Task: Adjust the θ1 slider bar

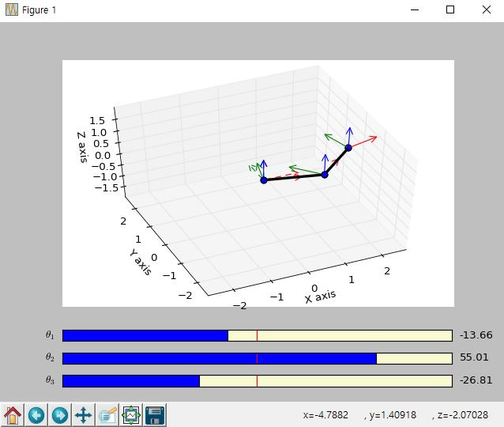Action: (x=258, y=335)
